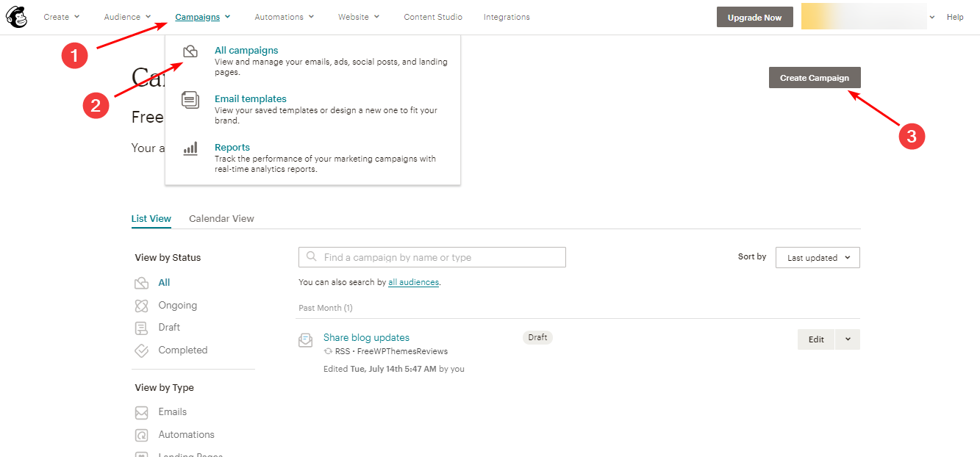Expand the arrow next to Edit button

(x=848, y=339)
